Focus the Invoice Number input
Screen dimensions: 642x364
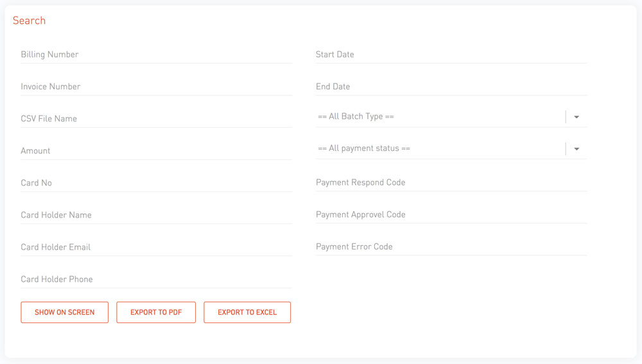(x=157, y=87)
